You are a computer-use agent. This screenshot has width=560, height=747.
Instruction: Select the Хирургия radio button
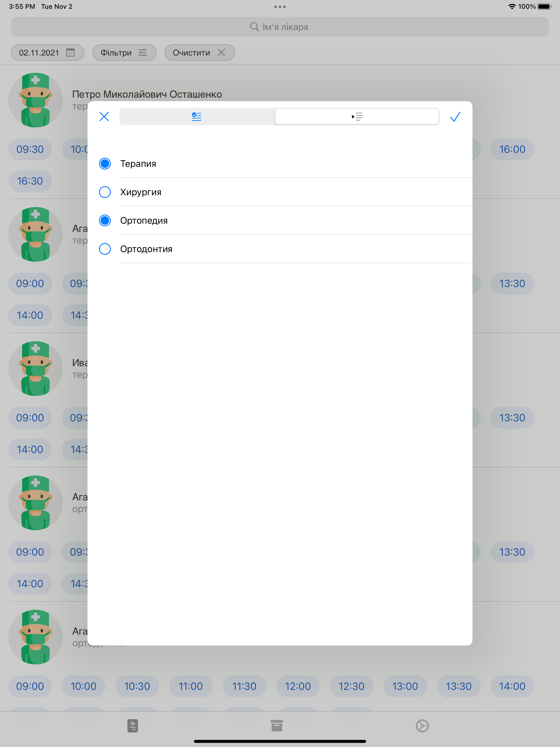tap(105, 192)
